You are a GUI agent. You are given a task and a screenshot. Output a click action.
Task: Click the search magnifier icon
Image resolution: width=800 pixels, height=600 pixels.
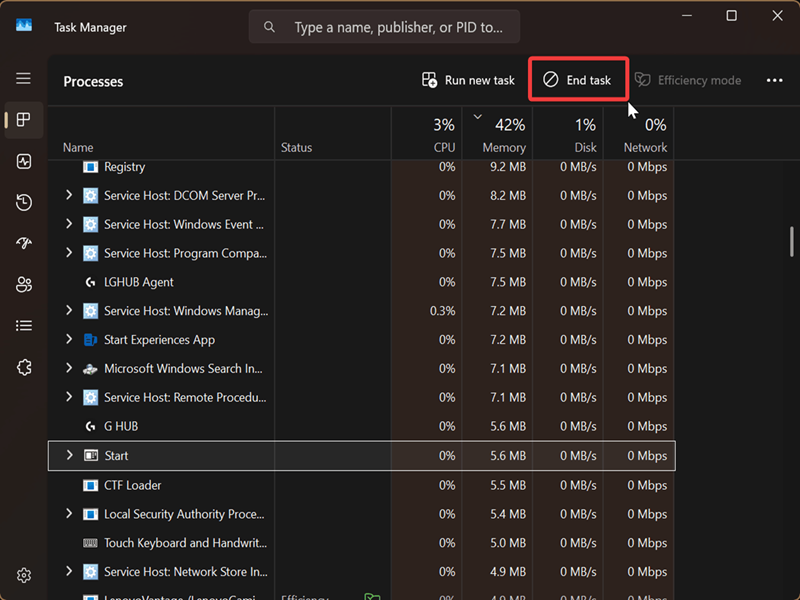(269, 27)
